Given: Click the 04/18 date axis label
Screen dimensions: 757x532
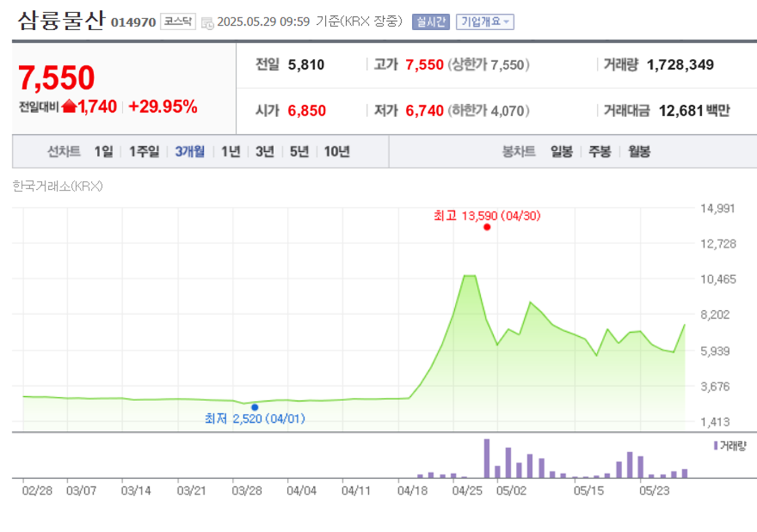Looking at the screenshot, I should (x=412, y=490).
